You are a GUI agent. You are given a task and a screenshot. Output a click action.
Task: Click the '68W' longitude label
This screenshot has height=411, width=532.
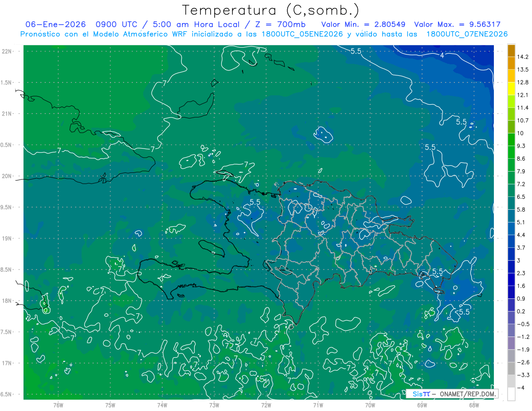pyautogui.click(x=474, y=405)
